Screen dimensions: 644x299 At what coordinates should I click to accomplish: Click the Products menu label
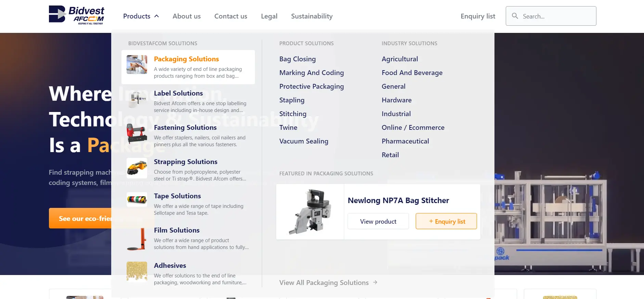137,16
